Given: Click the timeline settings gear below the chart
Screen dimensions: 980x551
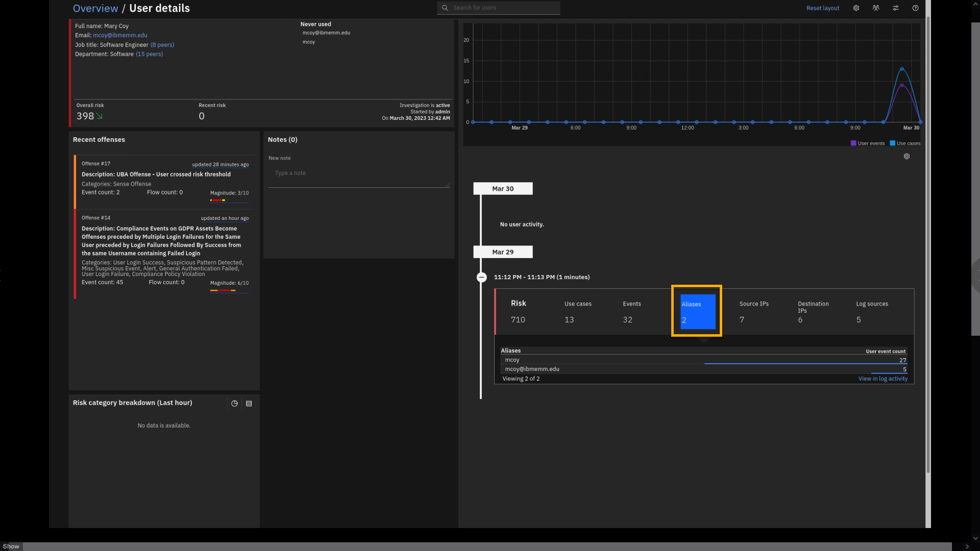Looking at the screenshot, I should point(906,157).
